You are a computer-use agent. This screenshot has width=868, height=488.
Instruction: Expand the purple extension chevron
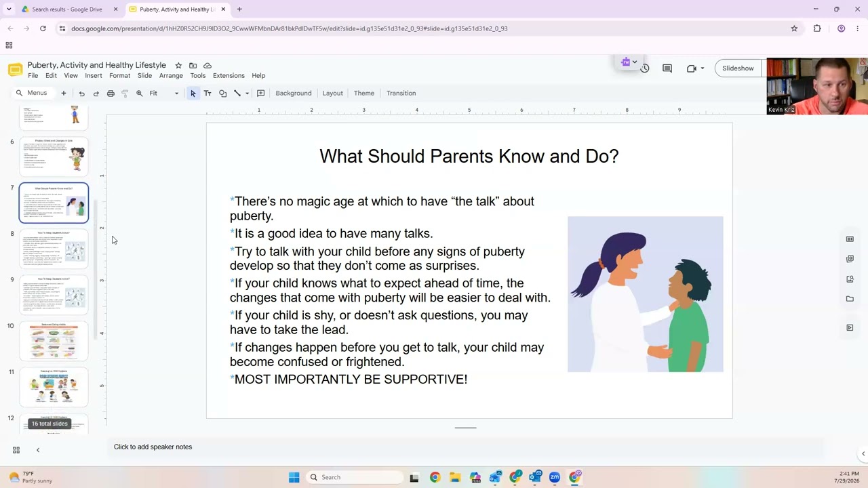click(x=634, y=62)
